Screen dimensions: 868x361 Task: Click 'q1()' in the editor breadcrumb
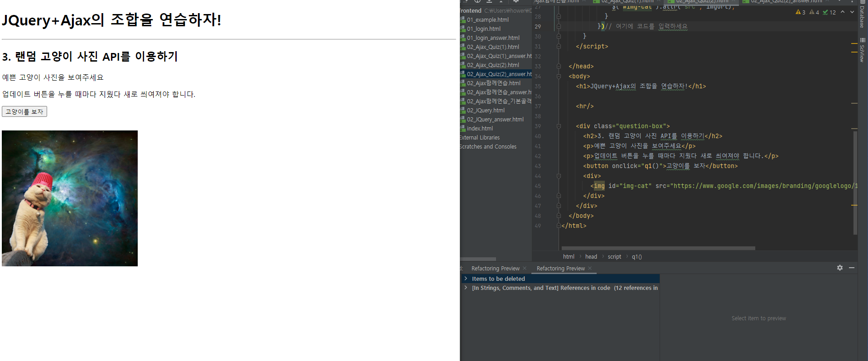[x=637, y=257]
